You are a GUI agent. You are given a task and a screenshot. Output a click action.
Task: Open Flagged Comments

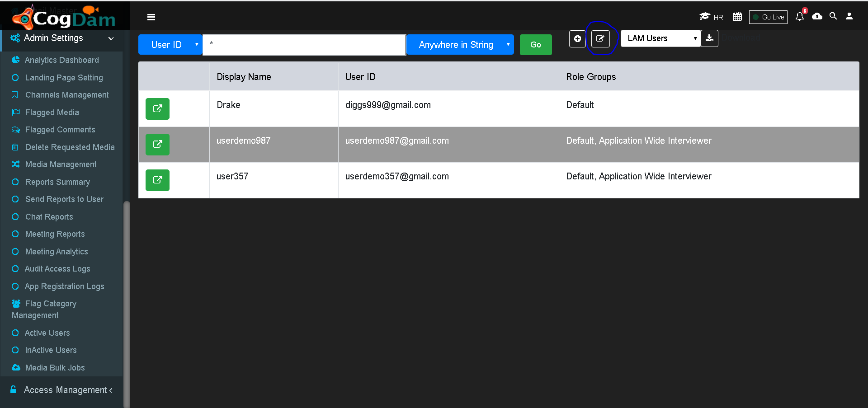(60, 130)
